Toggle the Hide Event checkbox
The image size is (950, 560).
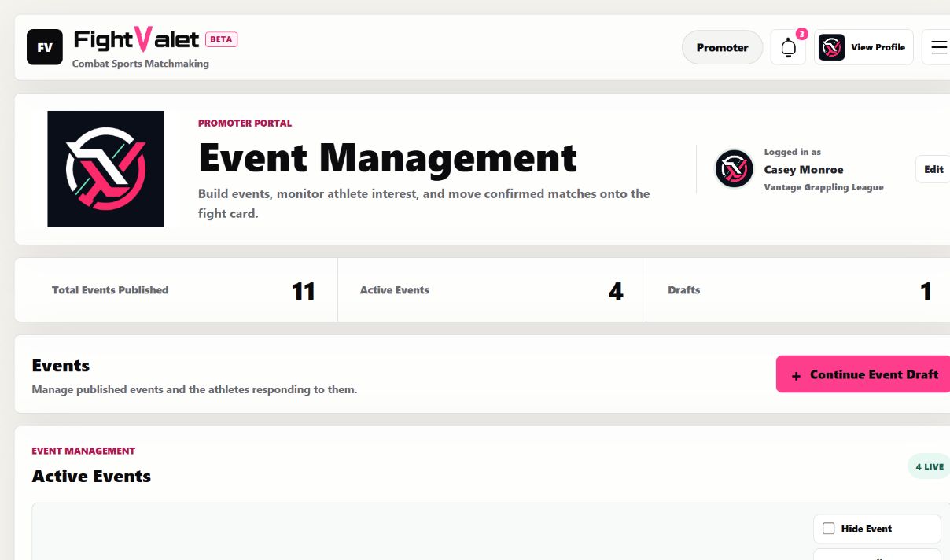[x=828, y=529]
